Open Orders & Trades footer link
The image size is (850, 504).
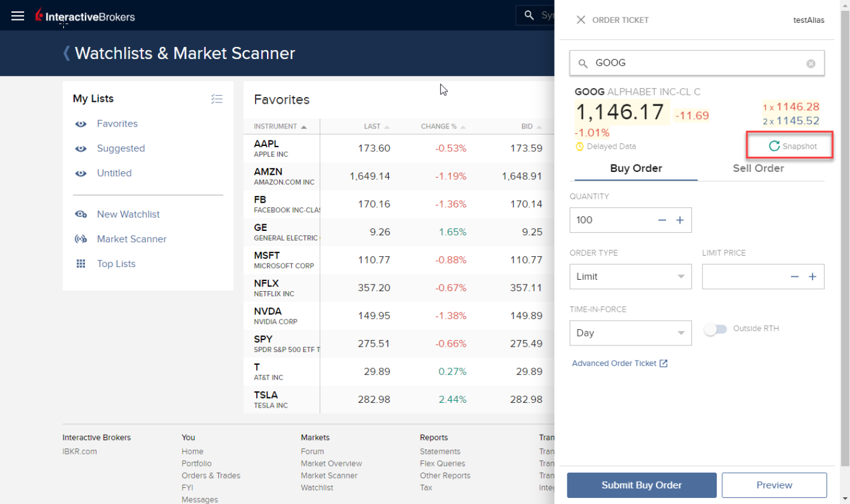click(x=211, y=476)
